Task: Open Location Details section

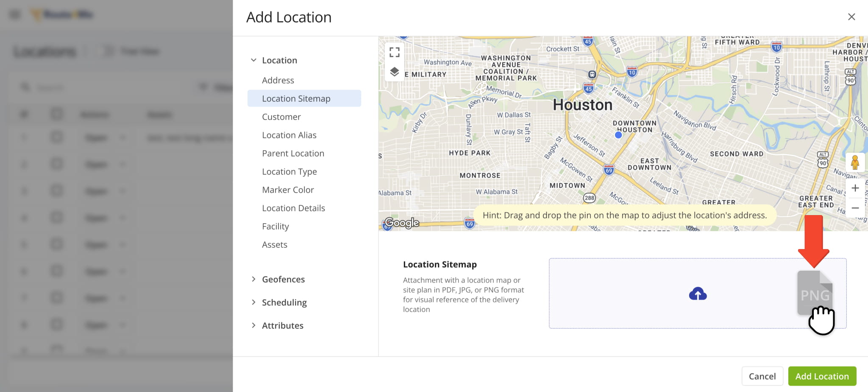Action: coord(293,208)
